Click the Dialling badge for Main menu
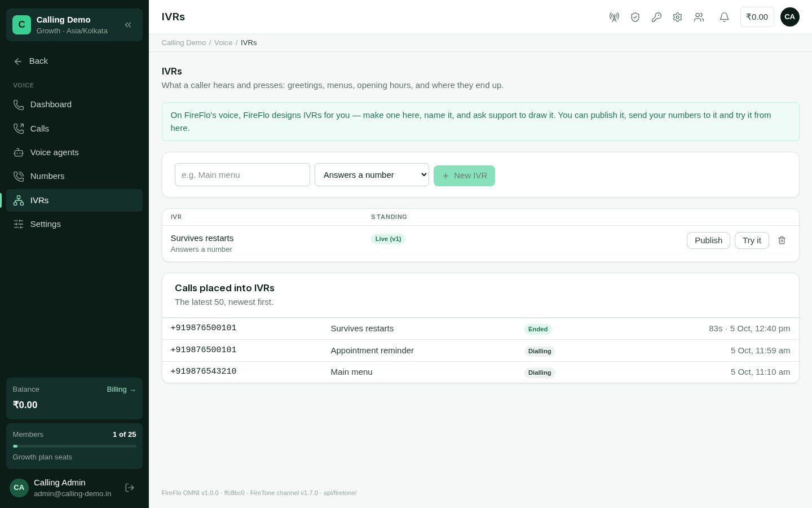This screenshot has height=508, width=812. pos(540,373)
